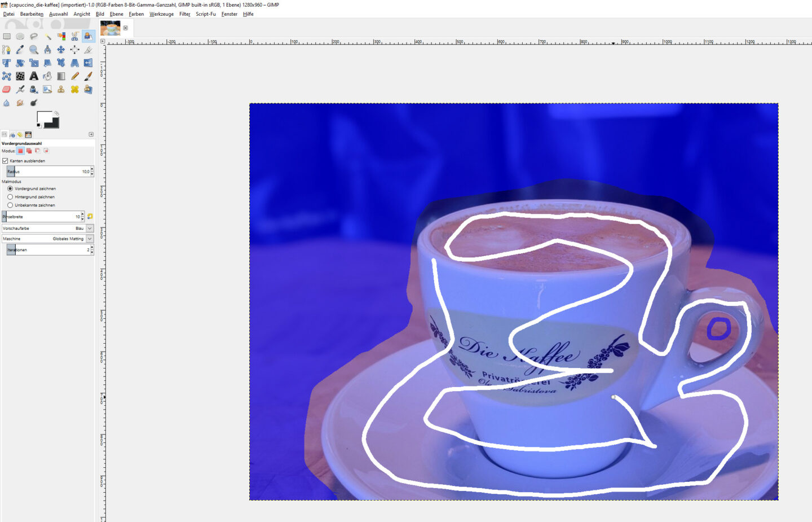The width and height of the screenshot is (812, 522).
Task: Open the Datei menu
Action: point(9,14)
